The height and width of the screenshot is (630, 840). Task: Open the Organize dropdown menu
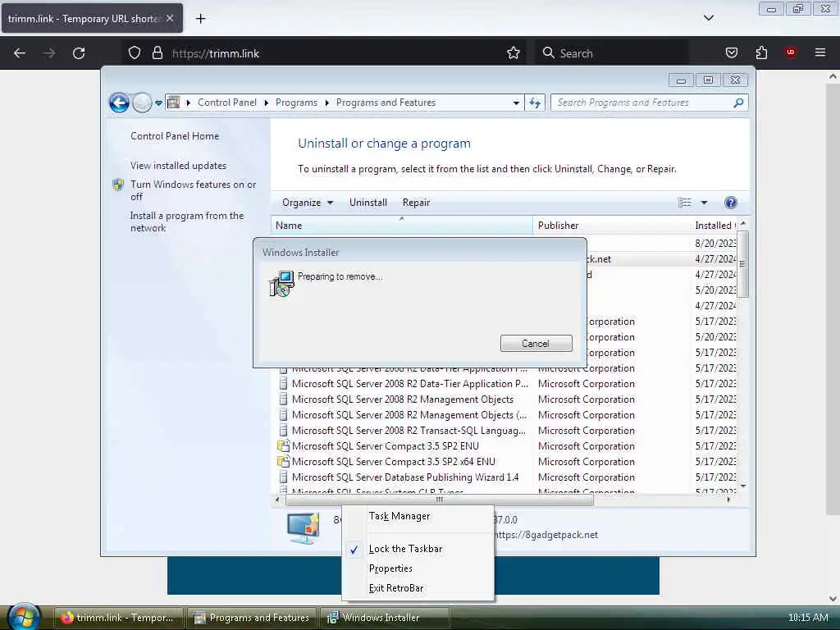point(308,203)
